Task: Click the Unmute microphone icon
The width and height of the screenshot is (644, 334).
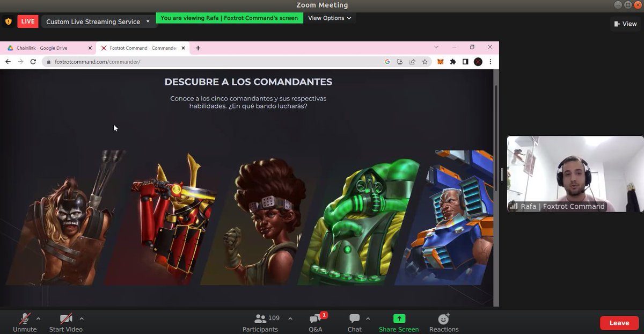Action: [x=25, y=318]
